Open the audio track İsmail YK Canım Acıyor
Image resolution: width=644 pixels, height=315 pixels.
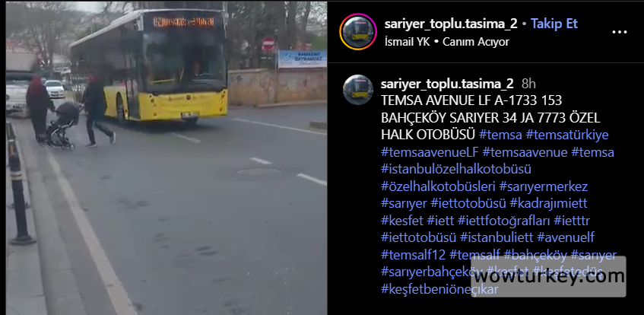(x=447, y=42)
